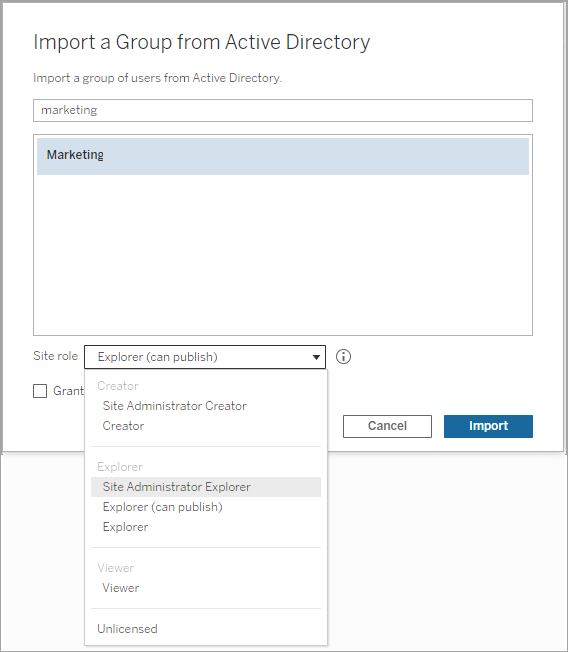Click the Import button

click(x=488, y=426)
